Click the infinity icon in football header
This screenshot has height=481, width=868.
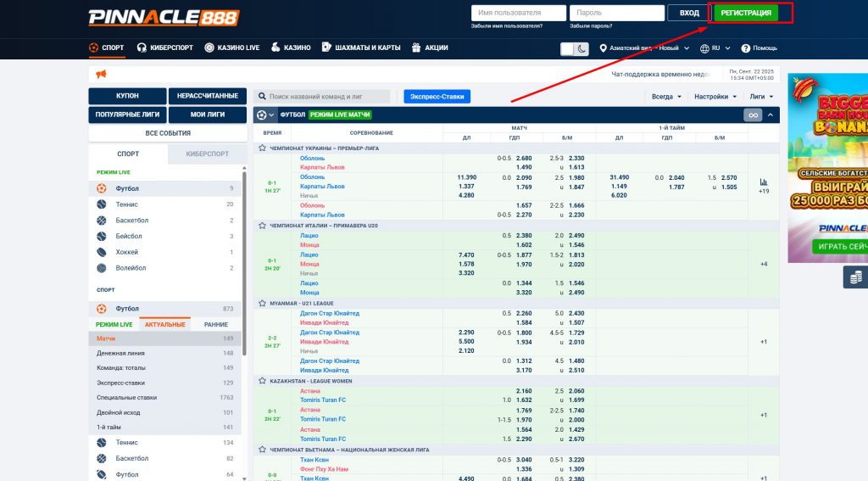tap(752, 115)
